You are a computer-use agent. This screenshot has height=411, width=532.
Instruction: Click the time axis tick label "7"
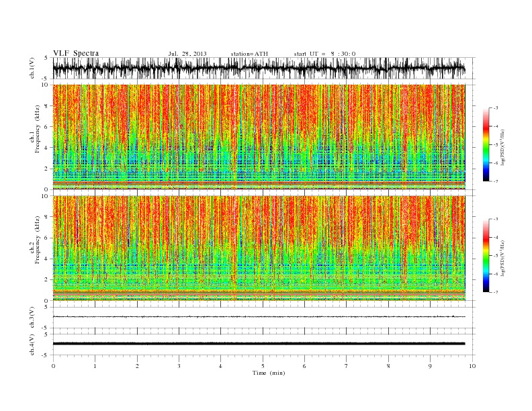347,366
